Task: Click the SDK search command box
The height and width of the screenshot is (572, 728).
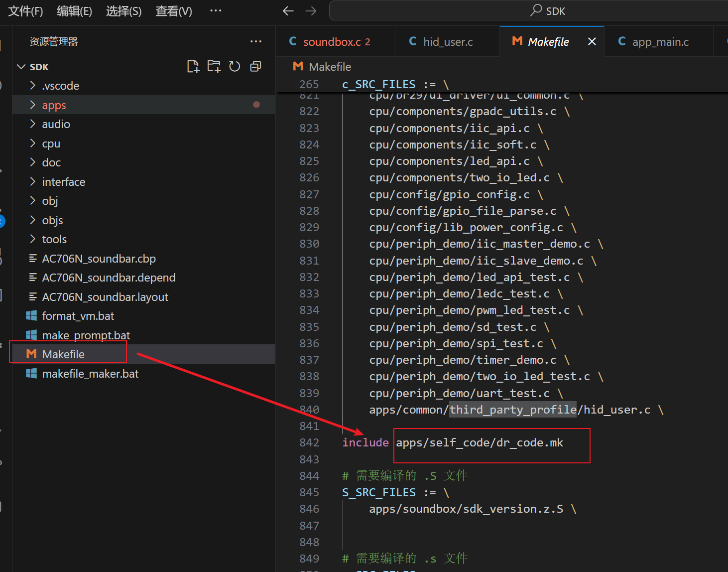Action: pos(528,11)
